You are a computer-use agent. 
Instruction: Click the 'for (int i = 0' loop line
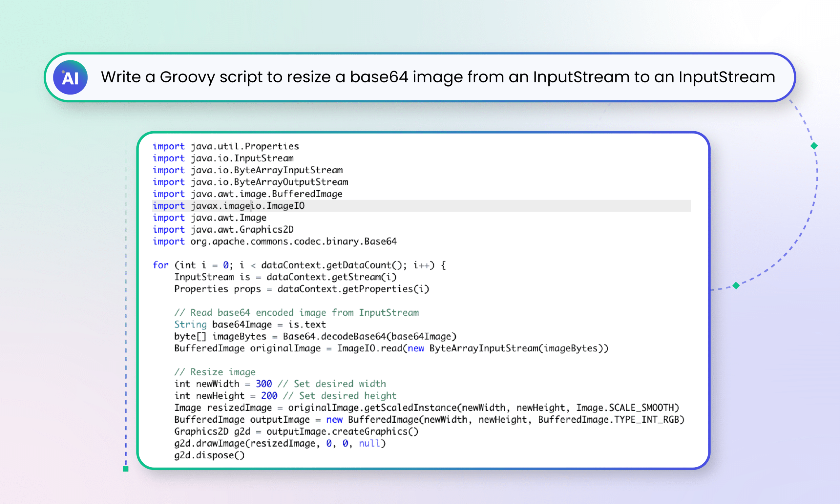pos(299,265)
